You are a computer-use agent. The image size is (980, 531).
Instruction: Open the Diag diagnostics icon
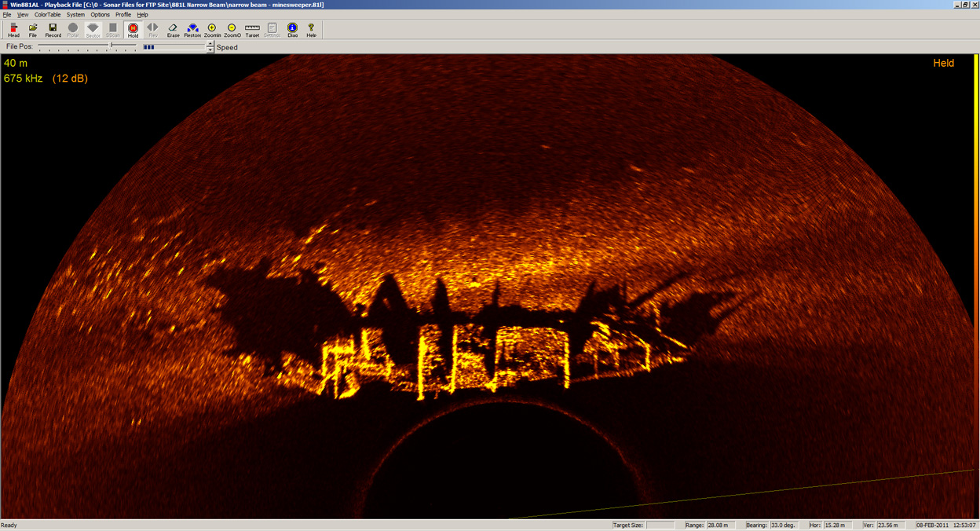coord(291,29)
